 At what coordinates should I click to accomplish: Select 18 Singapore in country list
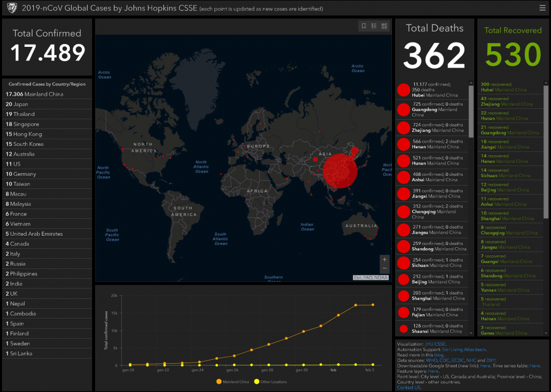(47, 124)
